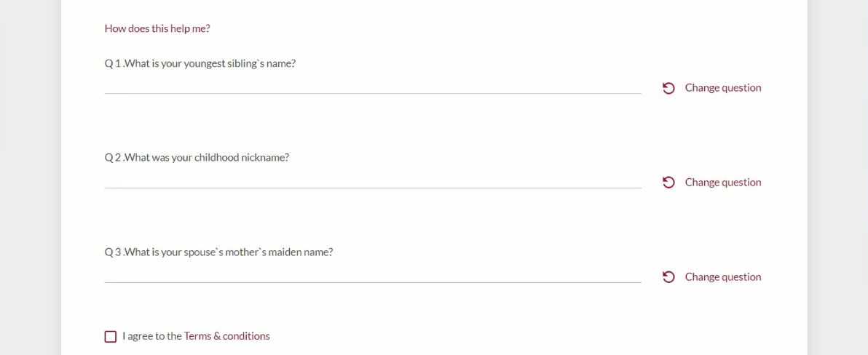Click the 'Q 1' number label
This screenshot has width=868, height=355.
113,64
